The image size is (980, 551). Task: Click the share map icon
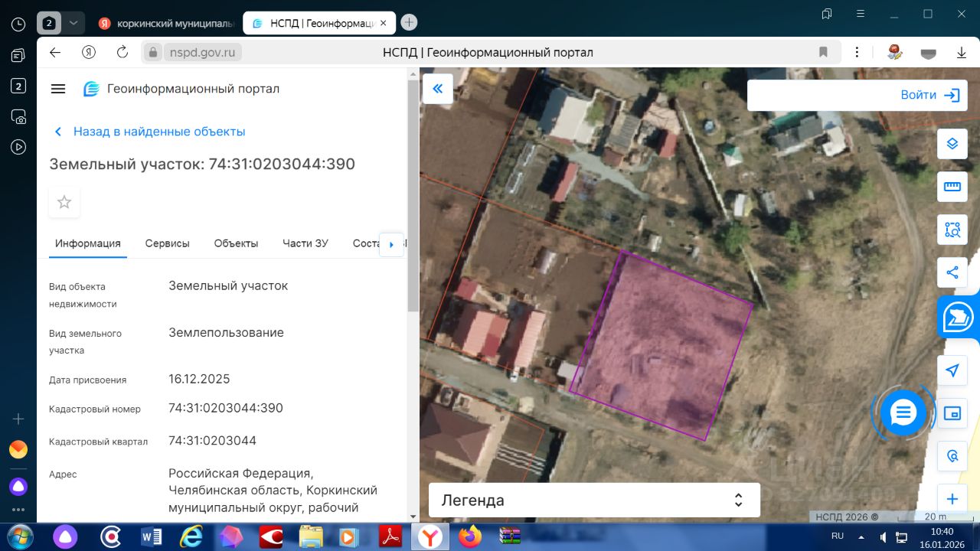(952, 272)
